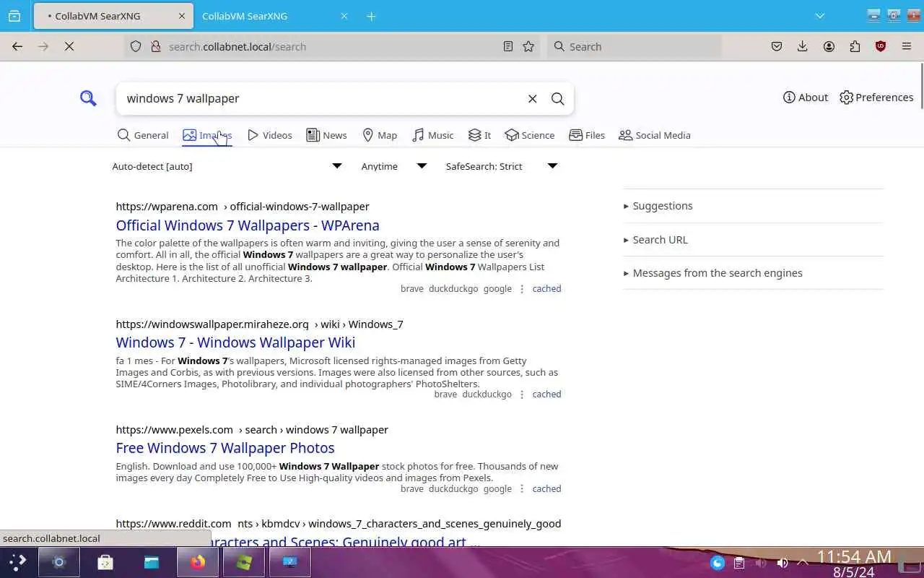Viewport: 924px width, 578px height.
Task: Open the list all tabs dropdown
Action: point(820,16)
